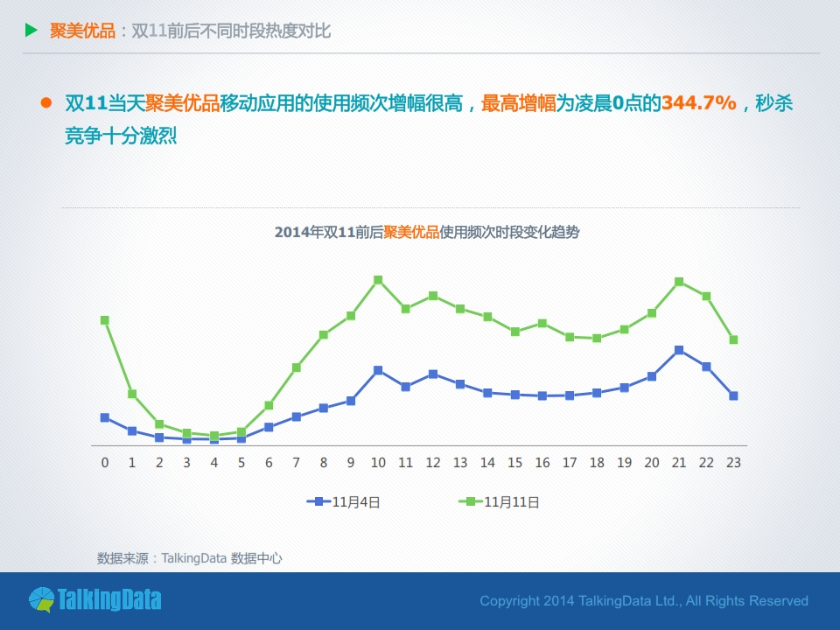Viewport: 840px width, 630px height.
Task: Click the x-axis label 12
Action: tap(432, 462)
